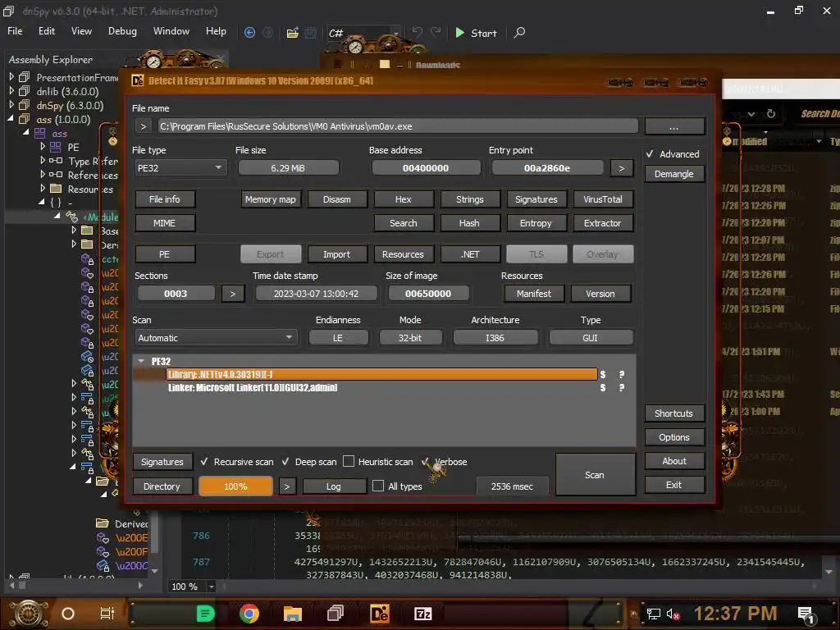Open the dnSpy zoom 100 % dropdown
Viewport: 840px width, 630px height.
point(212,587)
